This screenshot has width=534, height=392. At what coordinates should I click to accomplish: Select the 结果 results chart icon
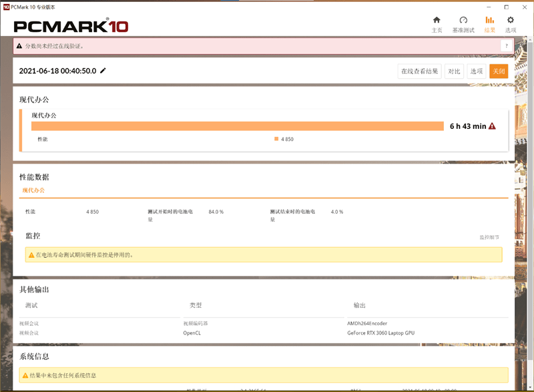pos(489,21)
